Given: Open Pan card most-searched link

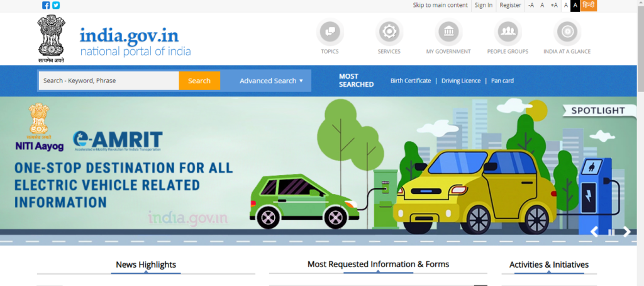Looking at the screenshot, I should point(502,81).
